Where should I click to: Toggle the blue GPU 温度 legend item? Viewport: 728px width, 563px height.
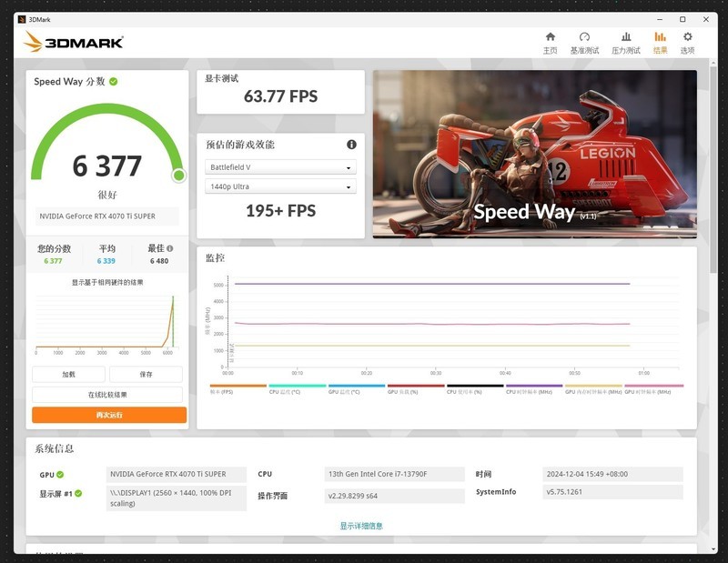tap(357, 389)
